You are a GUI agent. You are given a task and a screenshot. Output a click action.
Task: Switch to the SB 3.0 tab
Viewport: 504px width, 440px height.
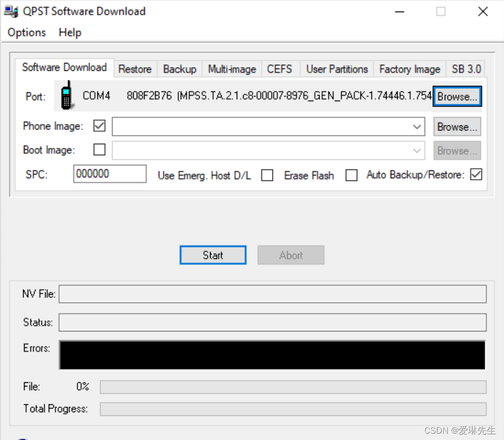pos(466,69)
